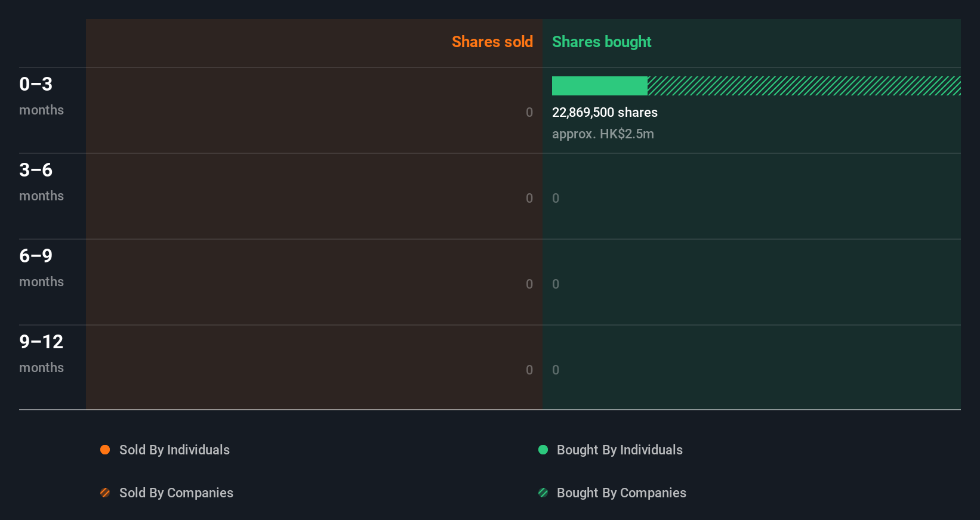This screenshot has height=520, width=980.
Task: Click shares bought zero in 6–9 months row
Action: (x=556, y=284)
